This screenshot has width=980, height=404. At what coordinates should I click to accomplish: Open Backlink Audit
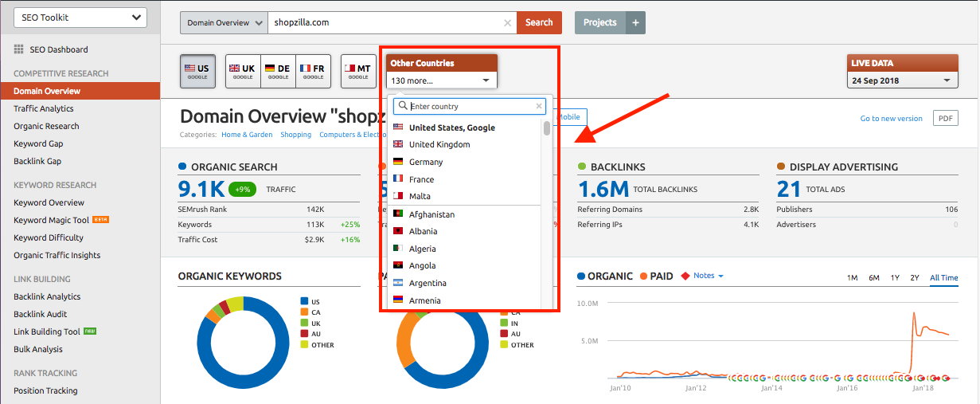[x=41, y=314]
